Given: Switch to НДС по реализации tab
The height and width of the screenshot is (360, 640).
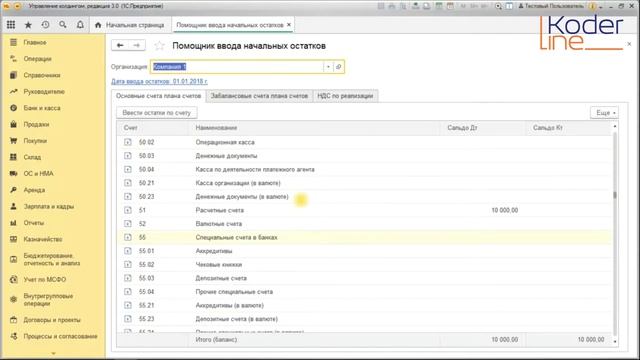Looking at the screenshot, I should pyautogui.click(x=345, y=96).
